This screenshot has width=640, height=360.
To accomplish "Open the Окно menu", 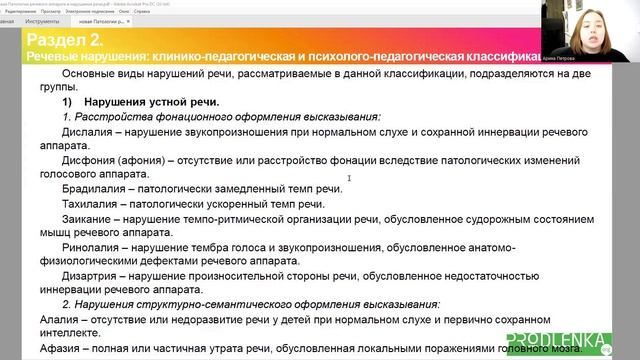I will click(x=124, y=11).
